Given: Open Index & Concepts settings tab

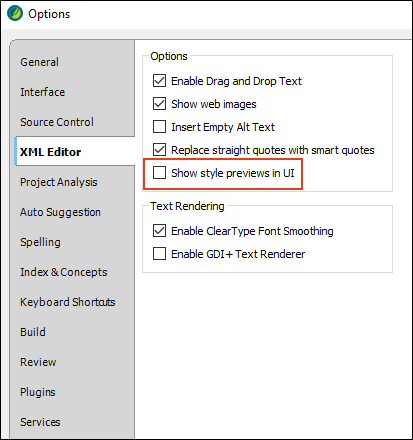Looking at the screenshot, I should pyautogui.click(x=64, y=272).
